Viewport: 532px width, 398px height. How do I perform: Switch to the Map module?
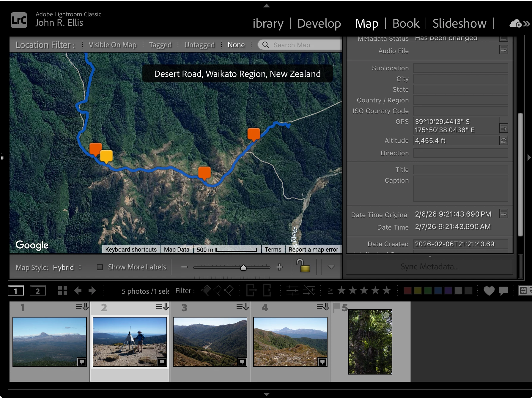pos(367,23)
